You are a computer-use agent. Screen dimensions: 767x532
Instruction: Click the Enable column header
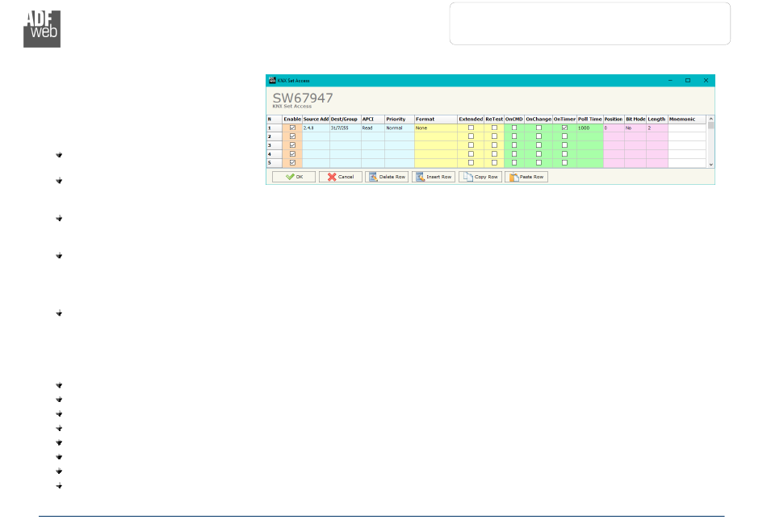point(292,119)
